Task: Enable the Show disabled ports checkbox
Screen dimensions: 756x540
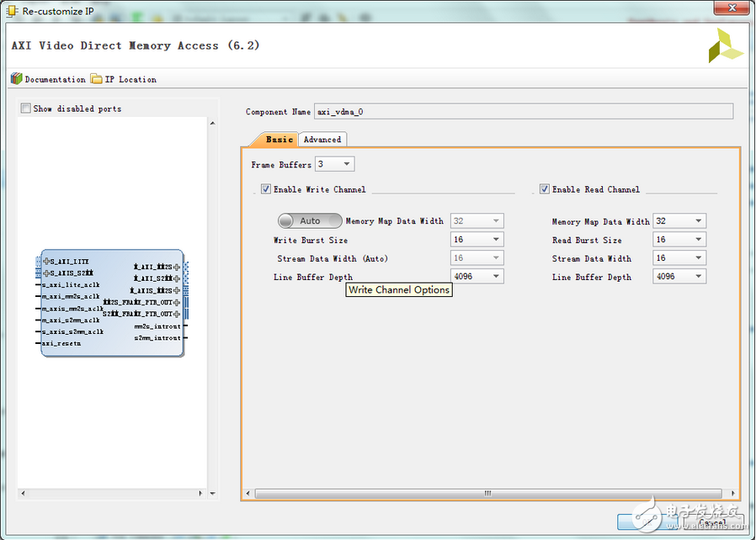Action: [25, 109]
